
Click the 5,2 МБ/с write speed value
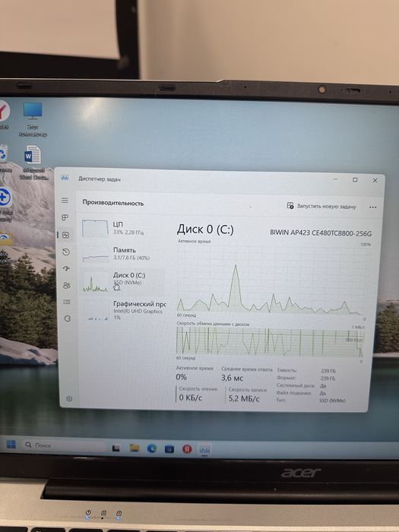point(244,398)
